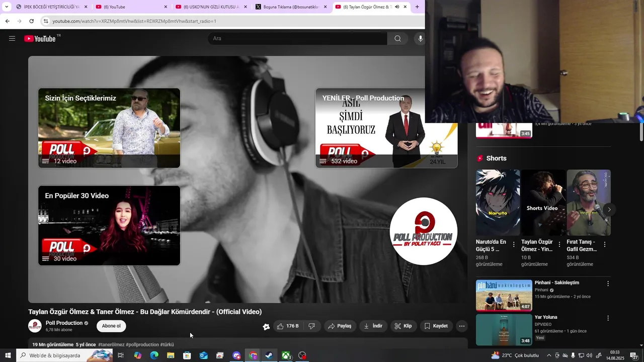Create a clip with Klip button
Viewport: 644px width, 362px height.
(403, 326)
